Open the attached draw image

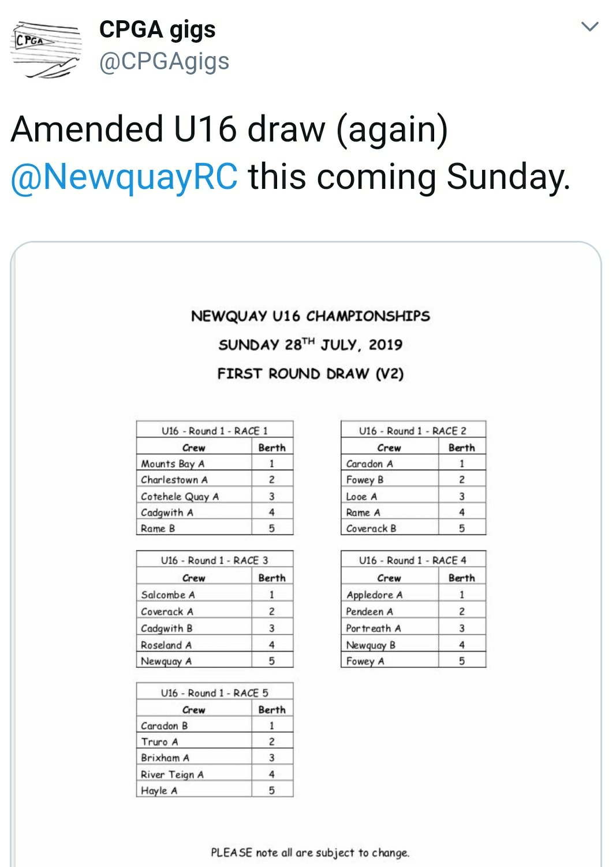[x=306, y=555]
